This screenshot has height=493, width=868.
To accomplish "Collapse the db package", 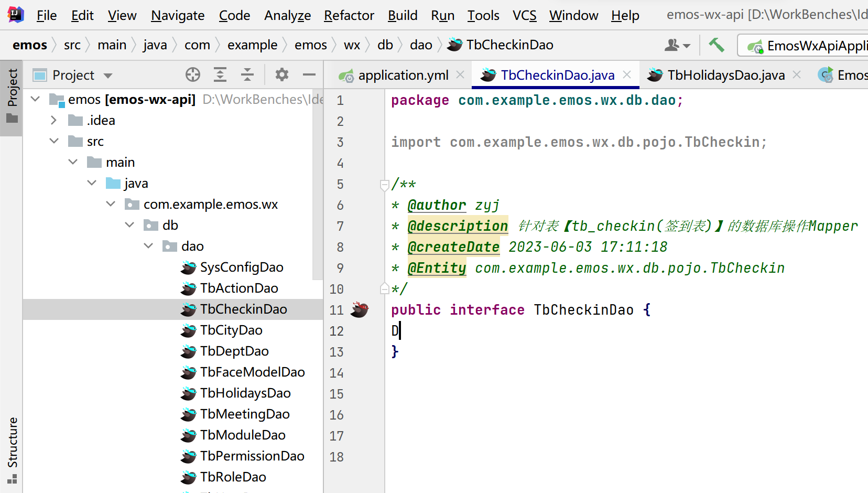I will pyautogui.click(x=129, y=225).
